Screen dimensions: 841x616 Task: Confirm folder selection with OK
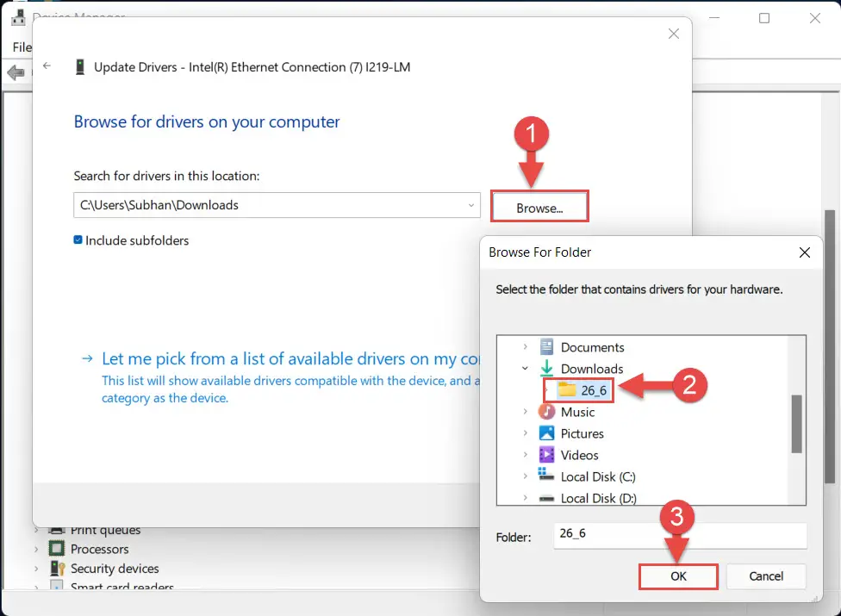678,576
